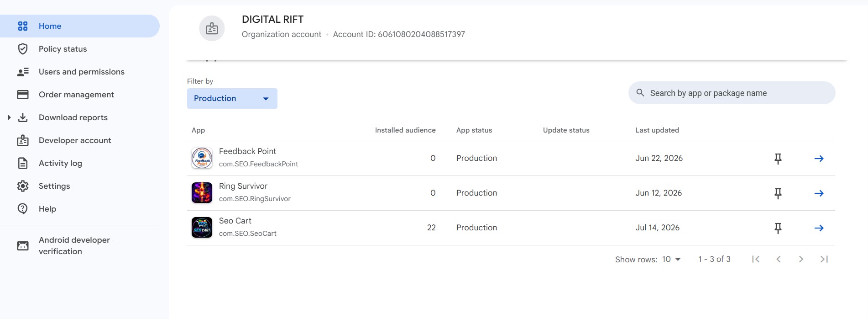The image size is (868, 319).
Task: Go to previous page of results
Action: 779,259
